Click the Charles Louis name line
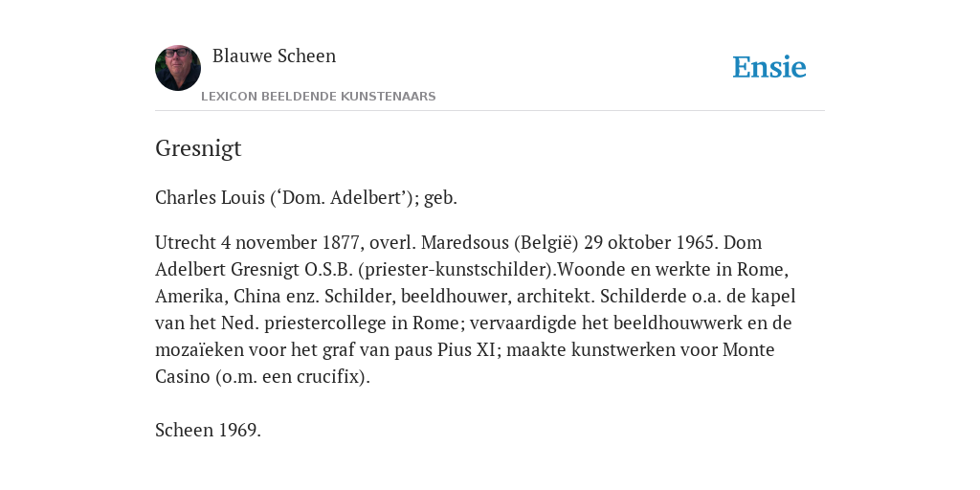Image resolution: width=980 pixels, height=490 pixels. pos(306,198)
